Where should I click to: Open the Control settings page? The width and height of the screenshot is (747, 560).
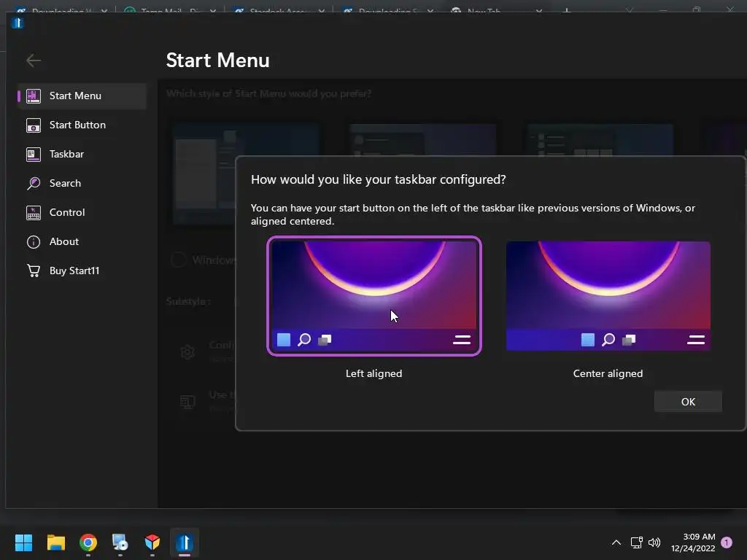(x=82, y=212)
